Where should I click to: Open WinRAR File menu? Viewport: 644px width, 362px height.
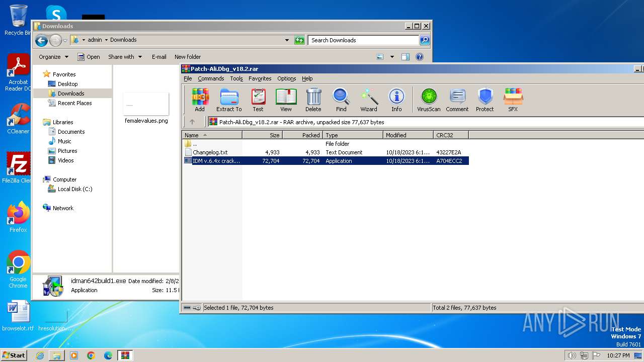click(188, 78)
